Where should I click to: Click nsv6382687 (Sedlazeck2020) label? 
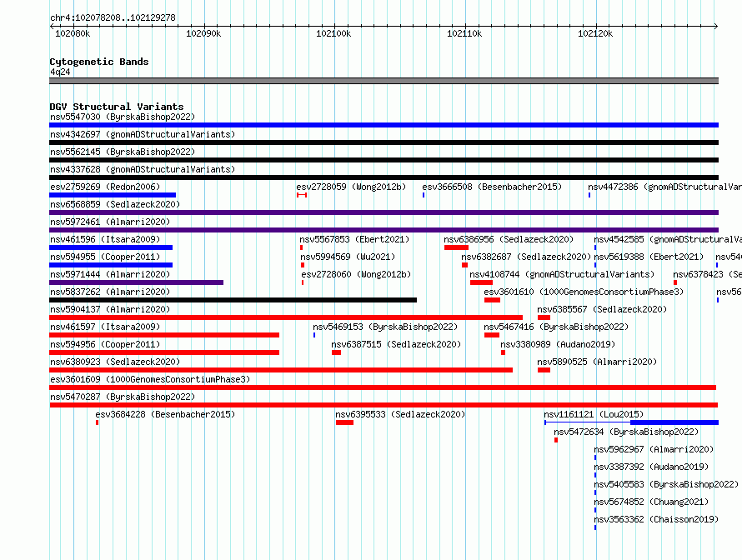(x=526, y=257)
